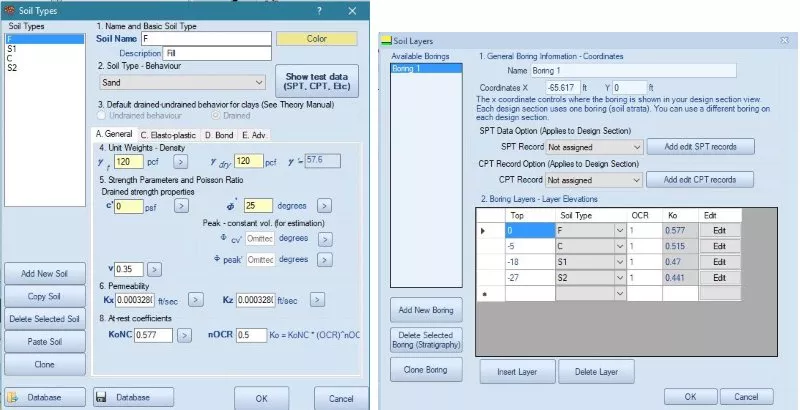Click the Description field containing Fill
Image resolution: width=800 pixels, height=410 pixels.
click(217, 53)
